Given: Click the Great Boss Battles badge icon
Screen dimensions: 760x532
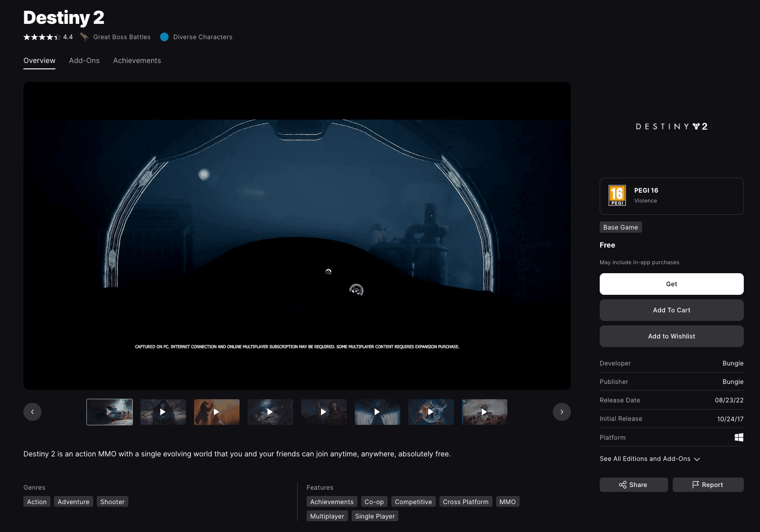Looking at the screenshot, I should tap(84, 37).
